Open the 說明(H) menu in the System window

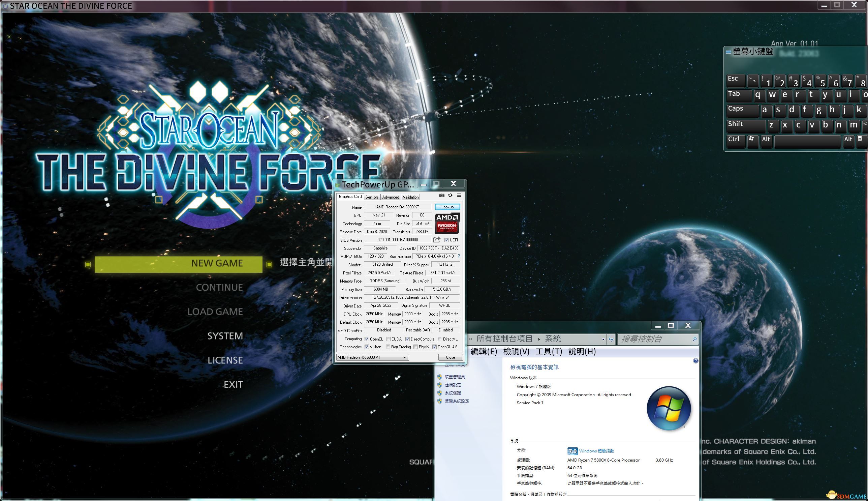[x=582, y=351]
